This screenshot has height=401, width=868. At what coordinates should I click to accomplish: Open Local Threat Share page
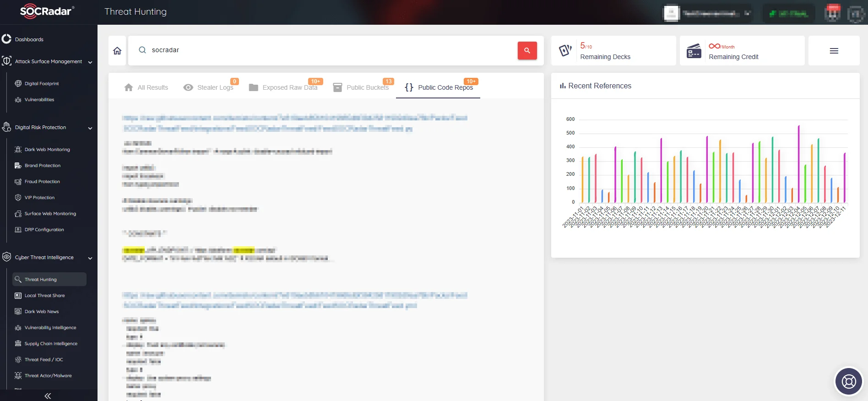click(44, 296)
